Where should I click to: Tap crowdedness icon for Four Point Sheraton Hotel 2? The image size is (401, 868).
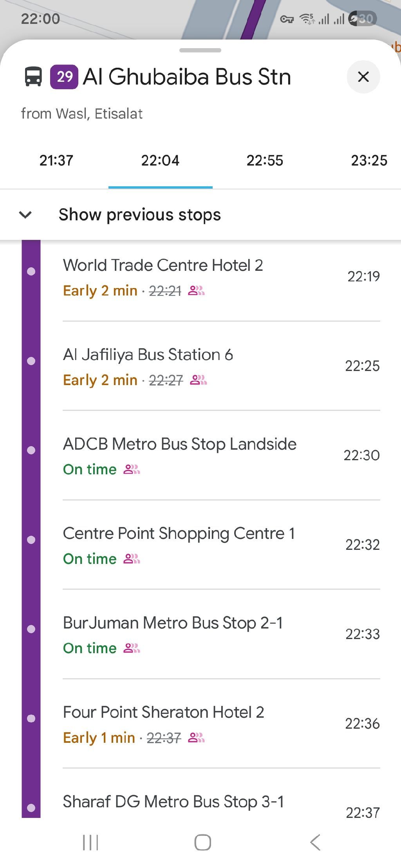[x=196, y=738]
